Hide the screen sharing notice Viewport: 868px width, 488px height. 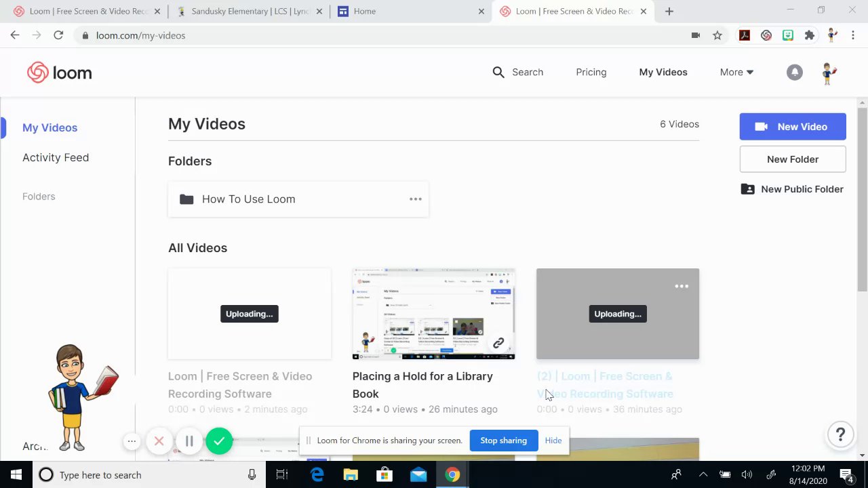click(x=553, y=441)
